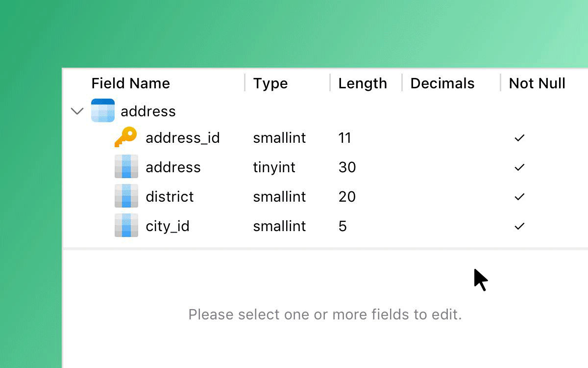This screenshot has height=368, width=588.
Task: Click the Not Null column header
Action: 537,83
